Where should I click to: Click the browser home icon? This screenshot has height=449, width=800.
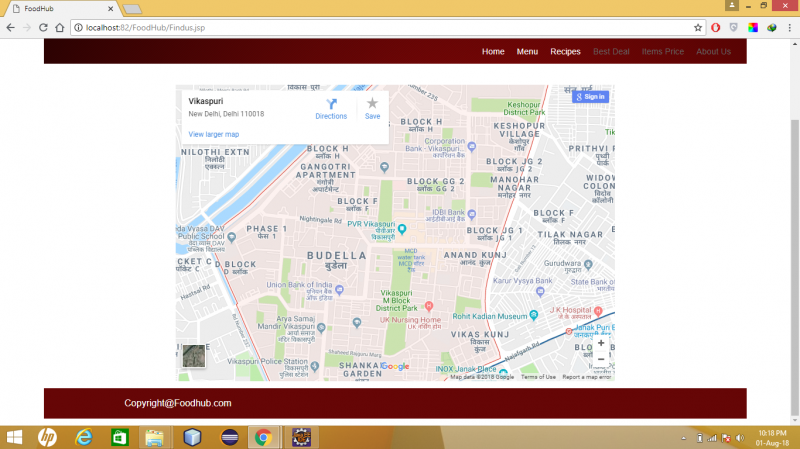[60, 28]
